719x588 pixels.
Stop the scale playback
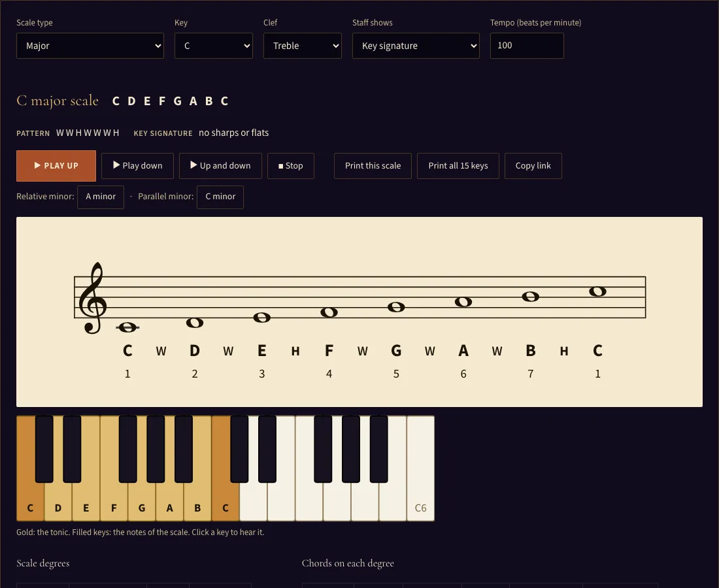point(291,166)
